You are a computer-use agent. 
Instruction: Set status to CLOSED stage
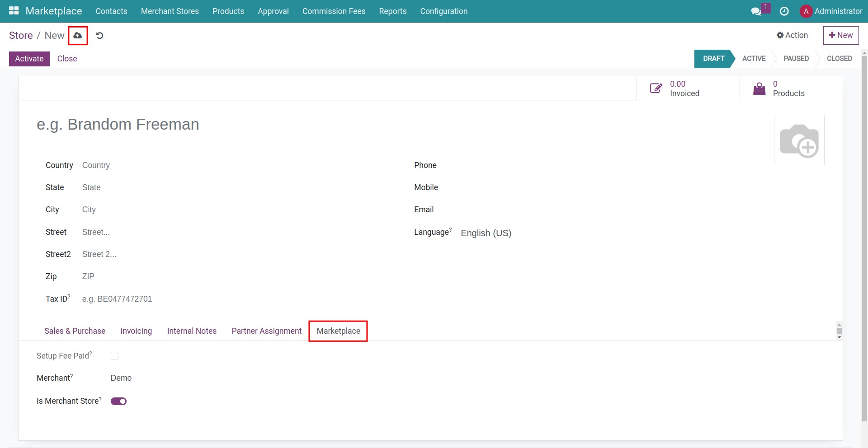839,59
